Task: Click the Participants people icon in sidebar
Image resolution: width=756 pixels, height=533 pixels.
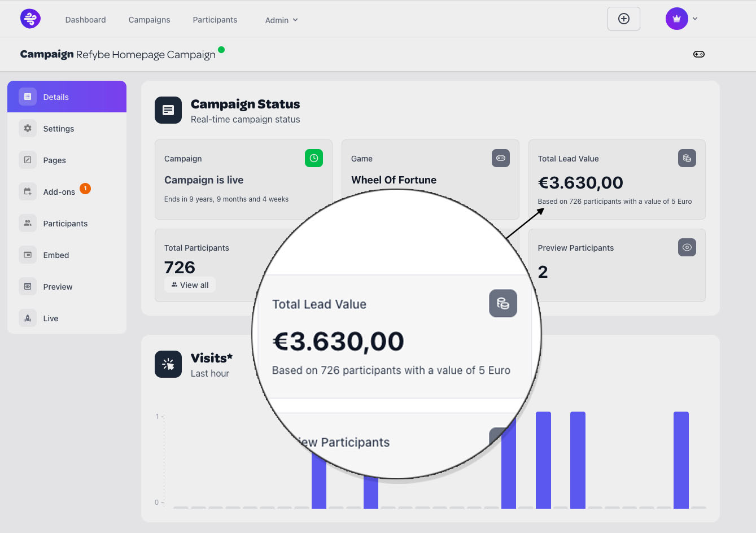Action: [27, 223]
